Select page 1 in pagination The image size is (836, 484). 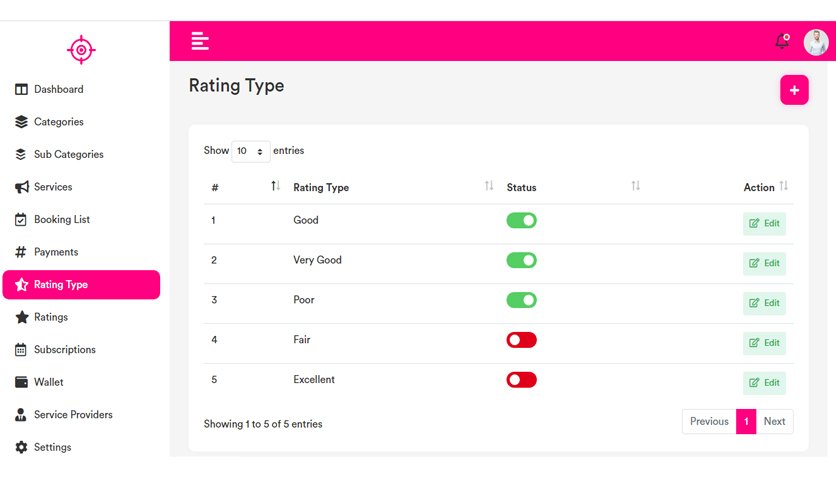pos(746,421)
